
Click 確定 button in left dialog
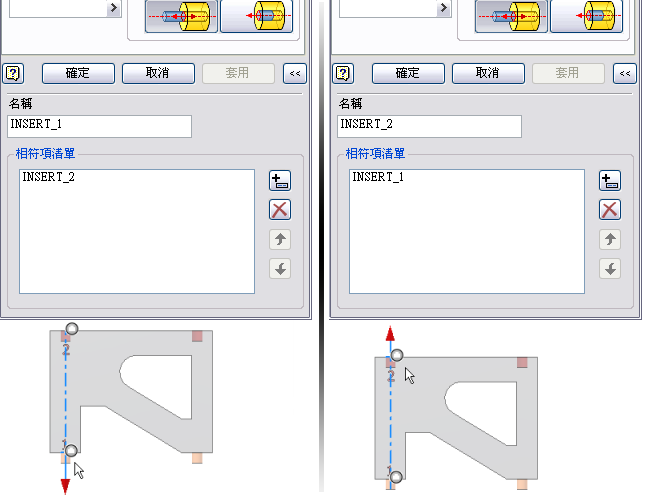tap(78, 74)
